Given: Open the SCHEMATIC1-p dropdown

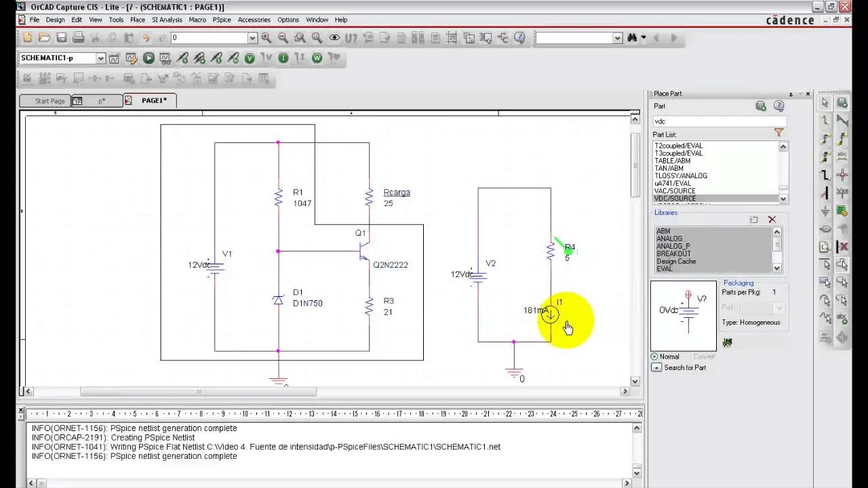Looking at the screenshot, I should pos(100,58).
